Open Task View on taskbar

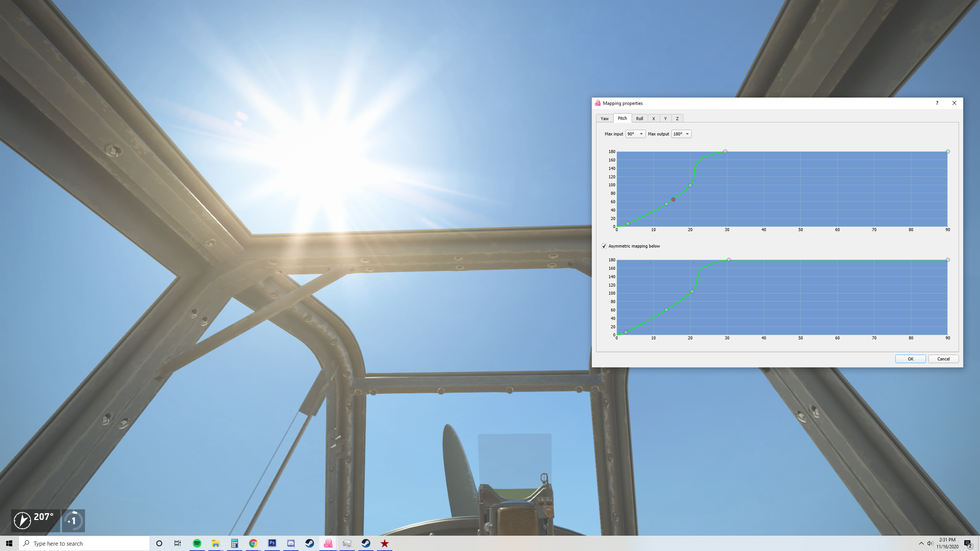coord(178,543)
